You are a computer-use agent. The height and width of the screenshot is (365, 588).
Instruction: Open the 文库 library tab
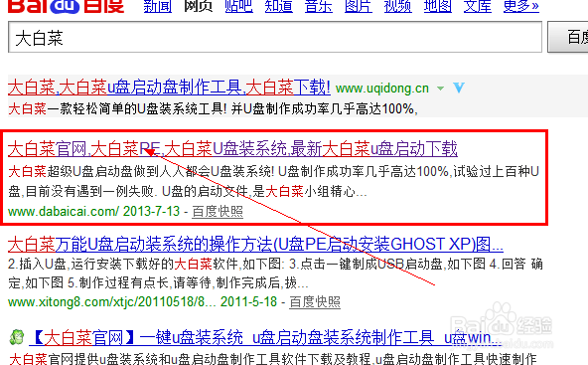click(478, 6)
